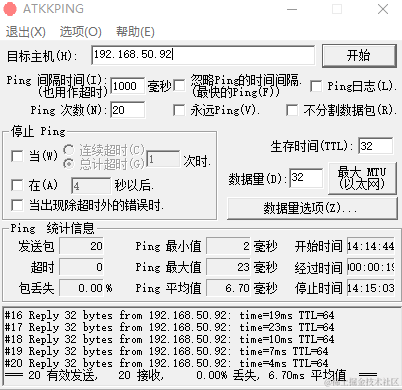402x390 pixels.
Task: Toggle 不分割数据包(R) checkbox
Action: click(x=292, y=110)
